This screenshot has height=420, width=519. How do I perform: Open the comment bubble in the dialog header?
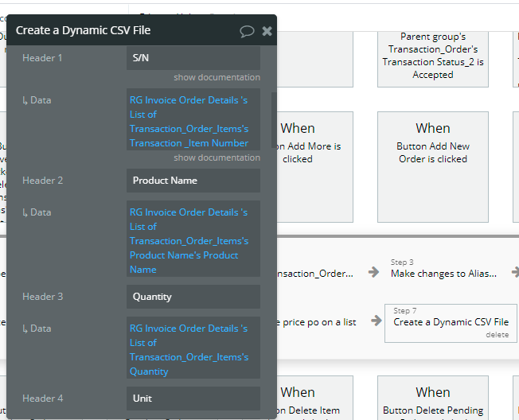tap(247, 31)
